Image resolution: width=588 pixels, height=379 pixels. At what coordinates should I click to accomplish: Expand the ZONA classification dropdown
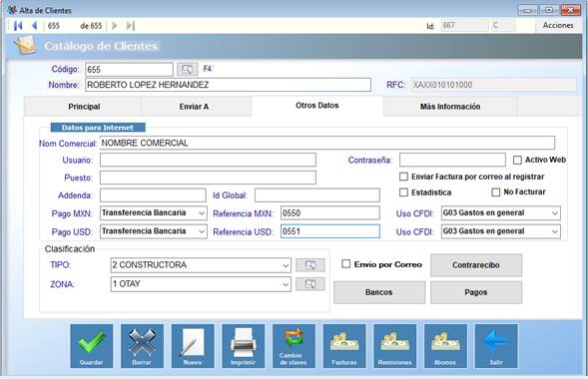coord(286,284)
